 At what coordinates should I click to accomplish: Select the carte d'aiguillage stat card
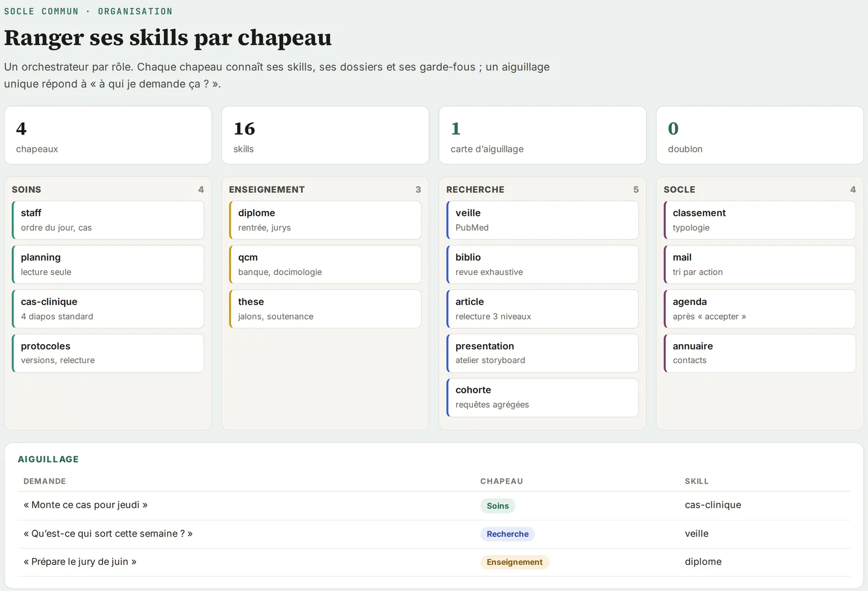click(x=542, y=135)
